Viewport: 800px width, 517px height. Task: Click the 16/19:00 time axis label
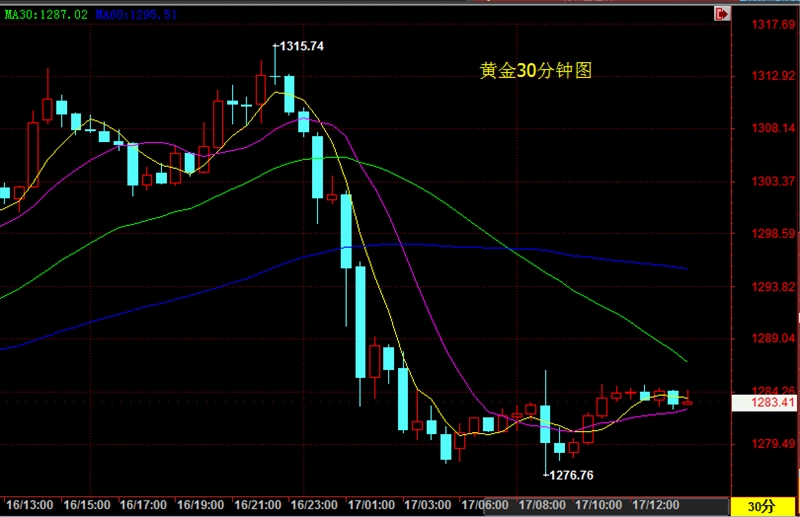tap(201, 505)
